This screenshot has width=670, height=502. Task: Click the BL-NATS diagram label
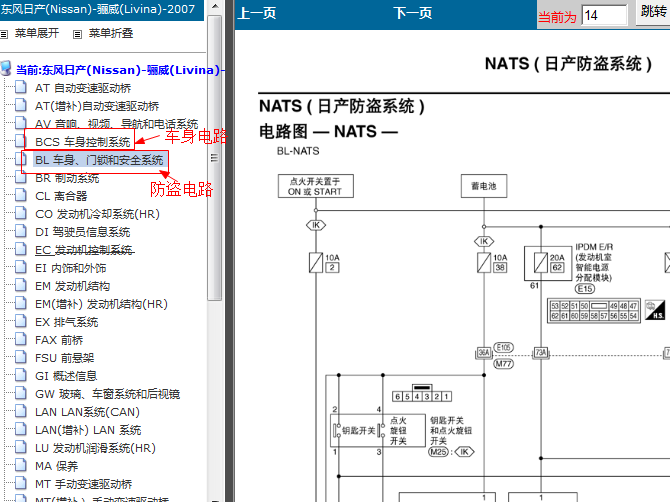[x=298, y=151]
